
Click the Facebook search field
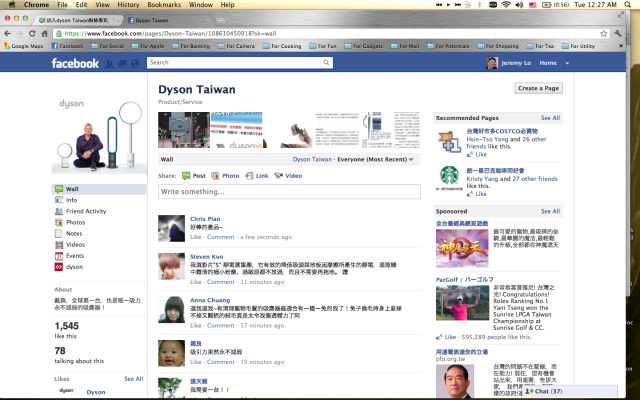[234, 62]
